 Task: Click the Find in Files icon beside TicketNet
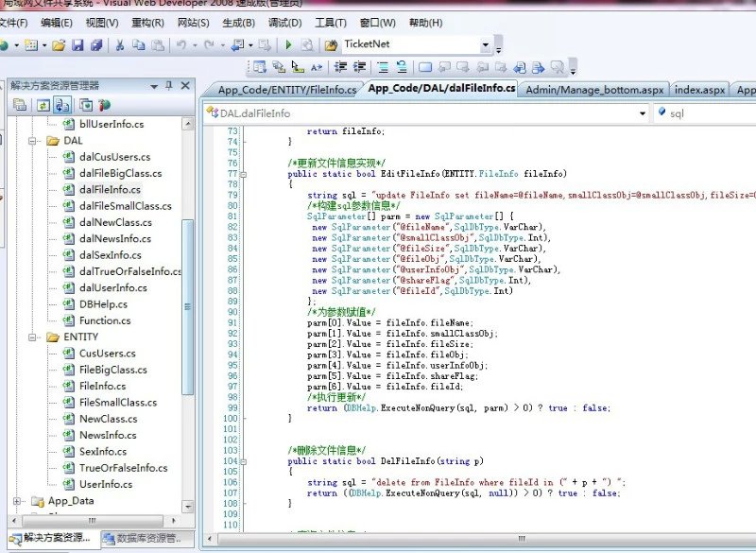(x=332, y=45)
